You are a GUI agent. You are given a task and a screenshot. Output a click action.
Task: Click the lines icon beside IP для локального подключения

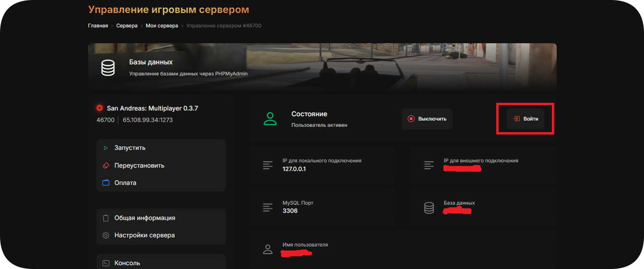click(268, 165)
